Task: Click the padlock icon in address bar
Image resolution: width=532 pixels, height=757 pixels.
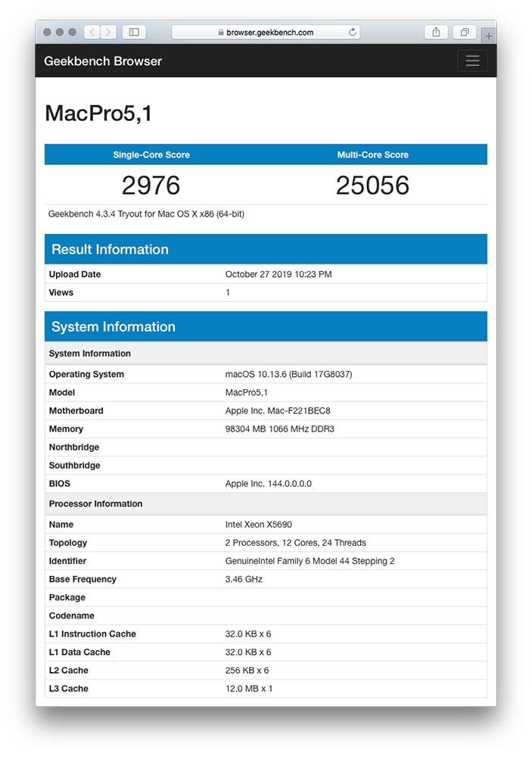Action: tap(221, 33)
